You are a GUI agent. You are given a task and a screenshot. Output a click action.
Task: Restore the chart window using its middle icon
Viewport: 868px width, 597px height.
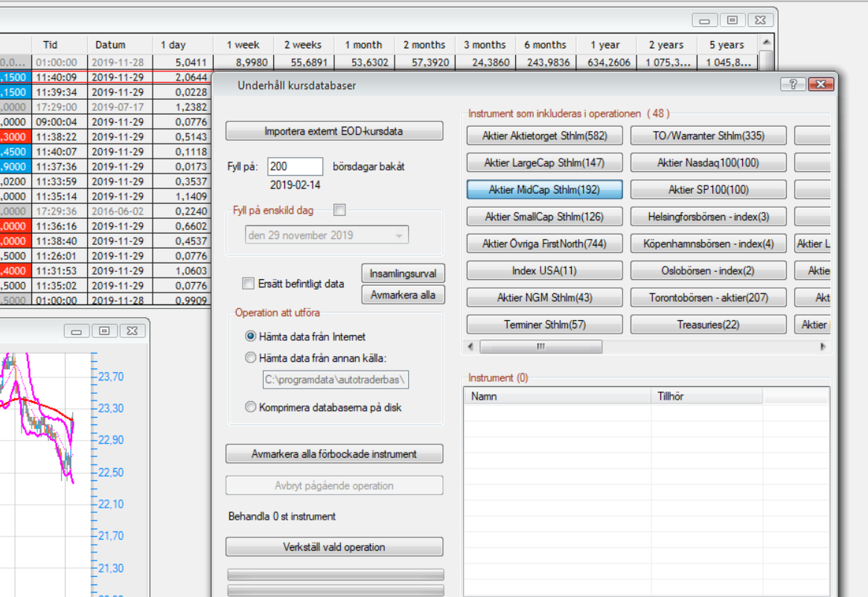[x=104, y=331]
